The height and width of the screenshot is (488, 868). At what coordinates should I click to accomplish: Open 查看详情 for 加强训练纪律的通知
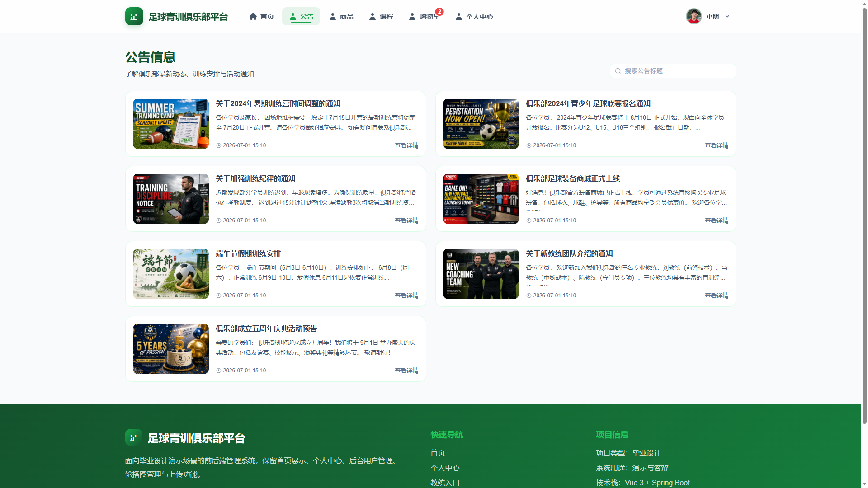406,221
